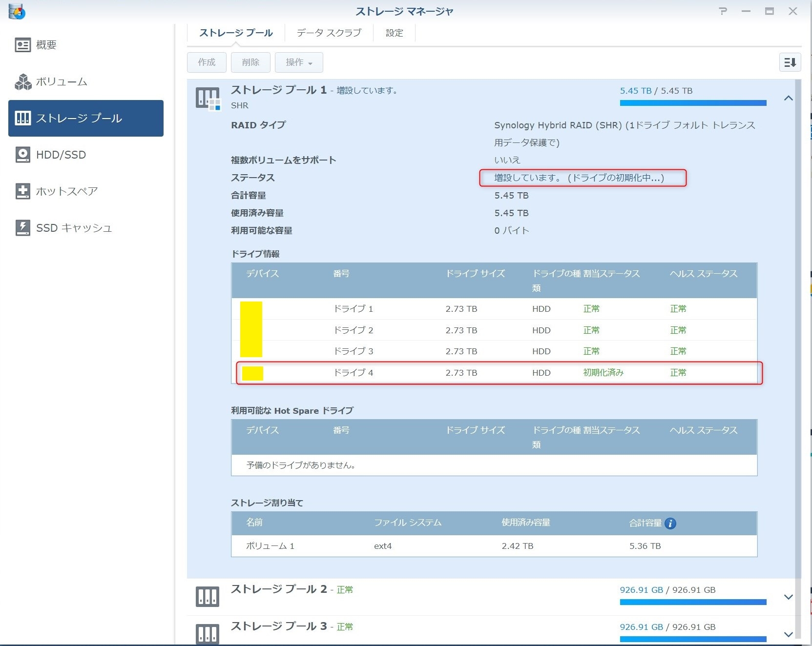This screenshot has width=812, height=646.
Task: Open the ボリューム section icon
Action: pos(22,82)
